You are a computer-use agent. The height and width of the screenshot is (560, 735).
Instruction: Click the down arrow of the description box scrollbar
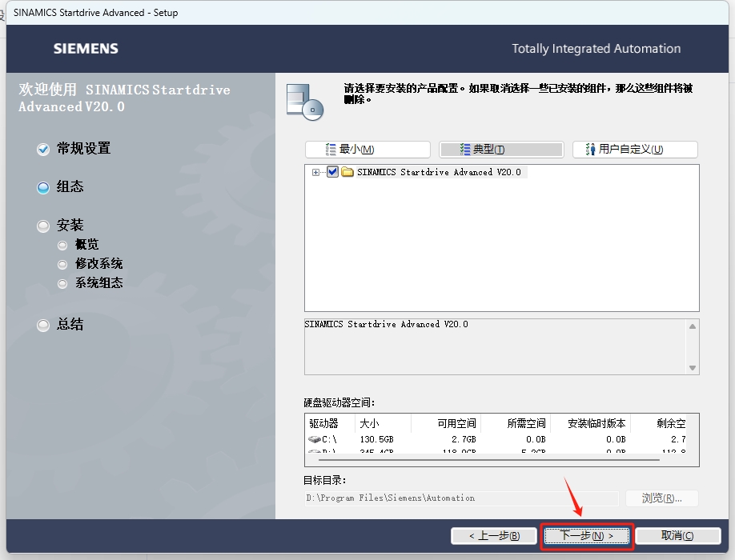pos(693,367)
